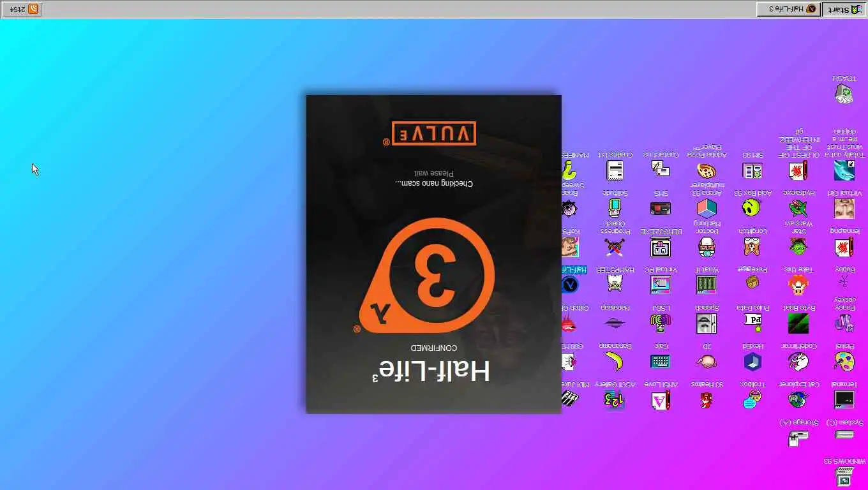Launch the Poke glitch icon
868x490 pixels.
pyautogui.click(x=752, y=283)
